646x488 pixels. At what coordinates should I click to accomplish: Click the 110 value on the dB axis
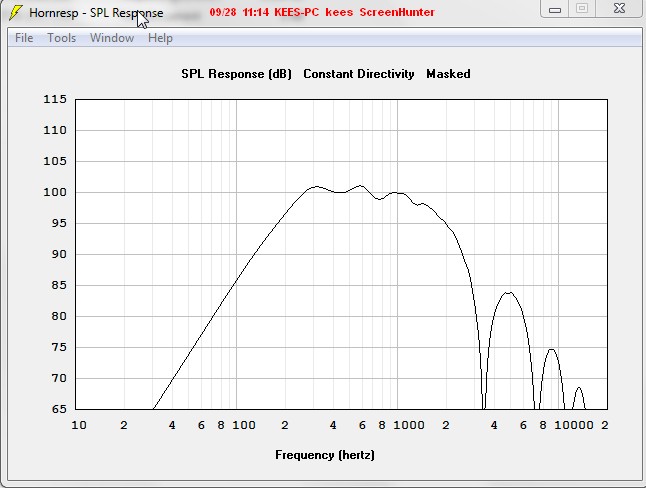tap(55, 130)
